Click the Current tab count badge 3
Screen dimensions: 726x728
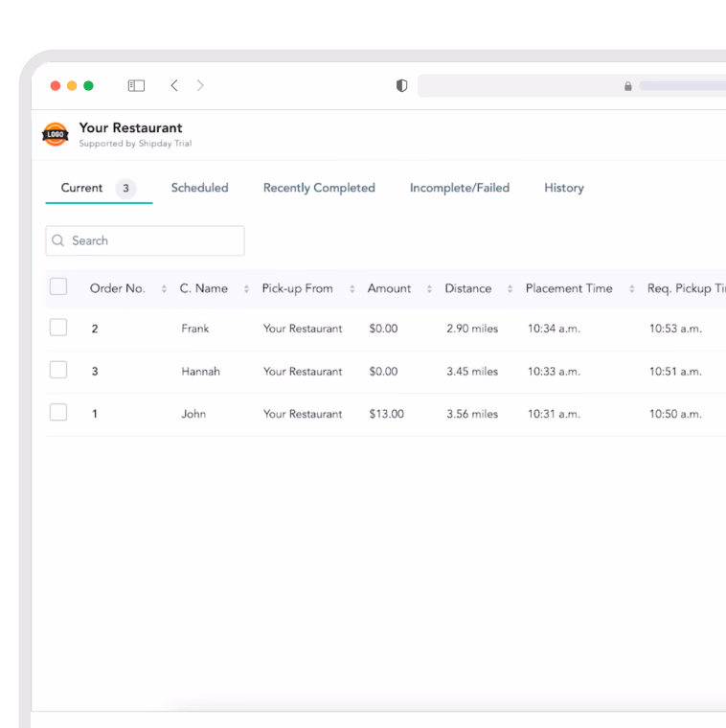[125, 189]
